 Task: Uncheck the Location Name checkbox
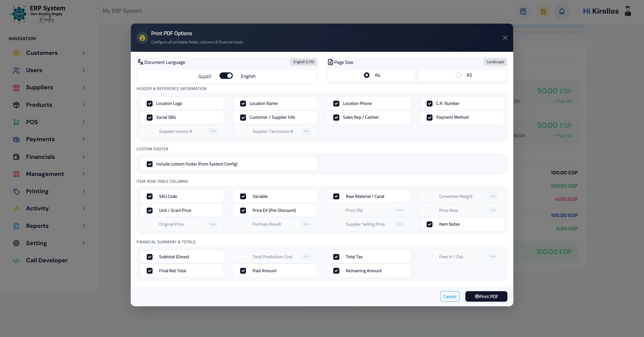243,103
